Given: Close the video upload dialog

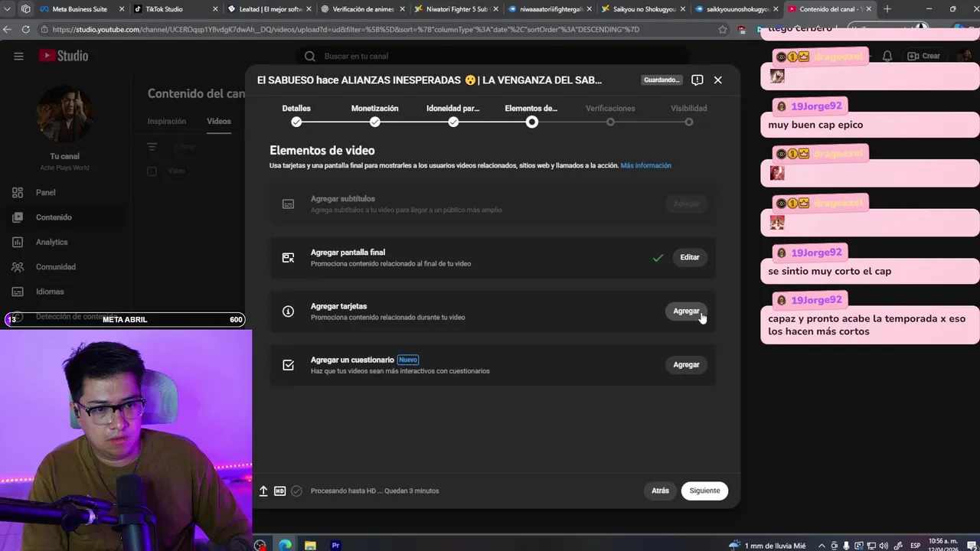Looking at the screenshot, I should [717, 80].
